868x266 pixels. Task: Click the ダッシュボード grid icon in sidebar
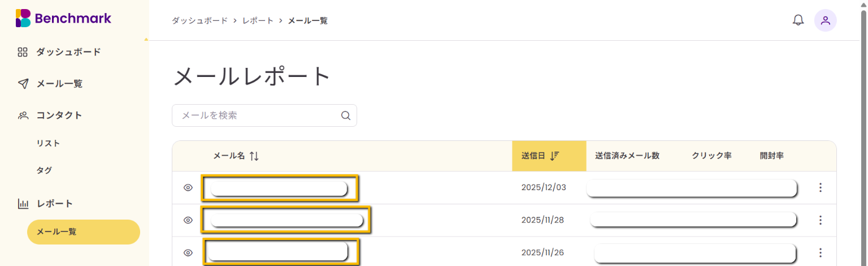(23, 52)
